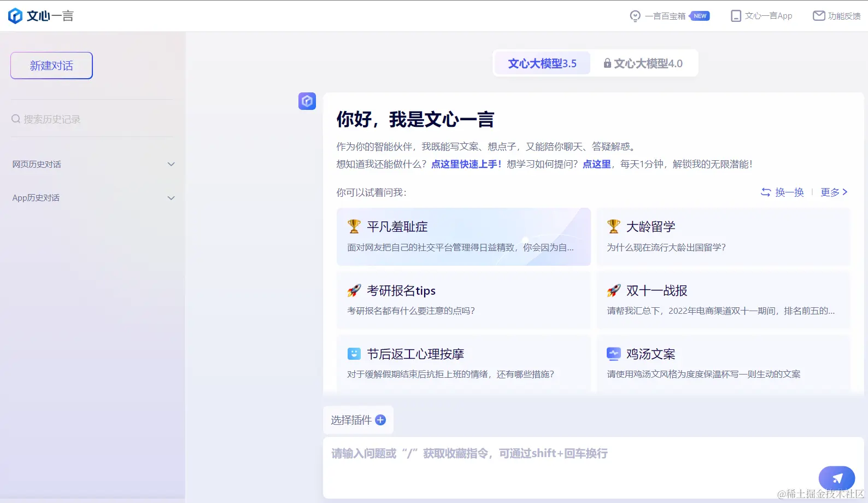Viewport: 868px width, 503px height.
Task: Select the 节后返工心理按摩 card title
Action: click(415, 354)
